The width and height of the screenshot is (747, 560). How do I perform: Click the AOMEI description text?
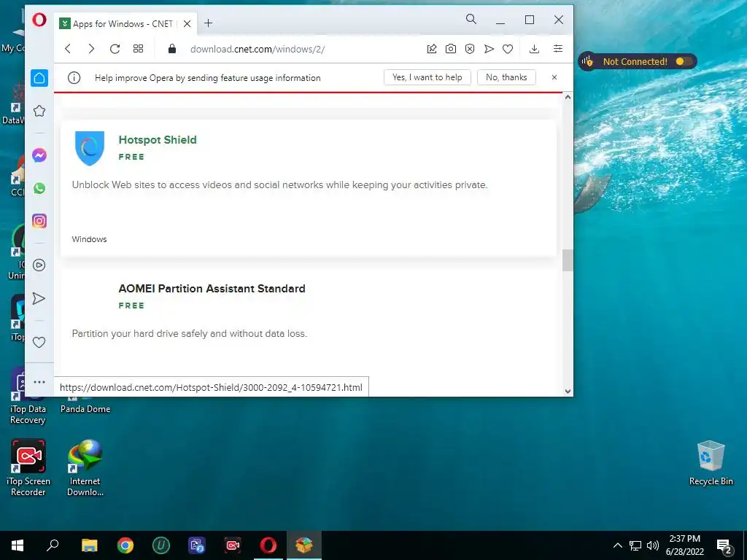190,333
